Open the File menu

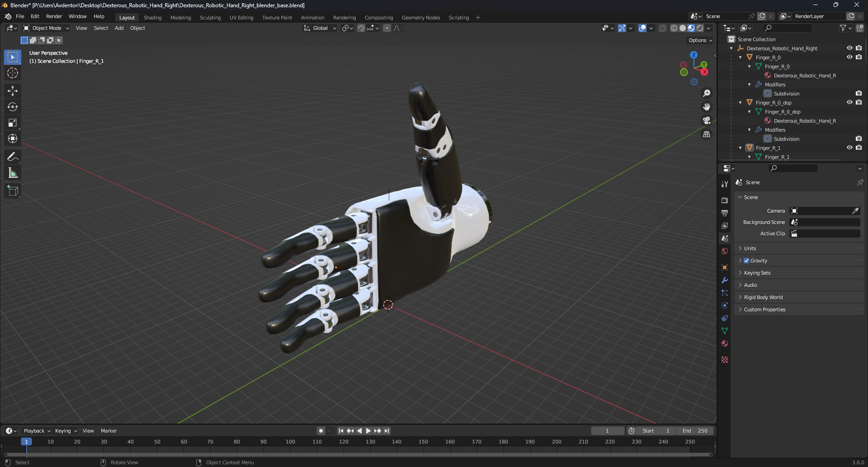[x=20, y=16]
